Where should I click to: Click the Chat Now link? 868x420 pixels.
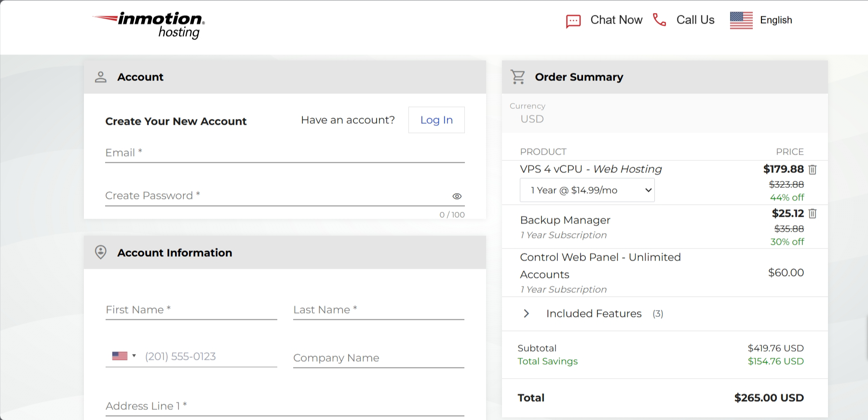click(616, 20)
